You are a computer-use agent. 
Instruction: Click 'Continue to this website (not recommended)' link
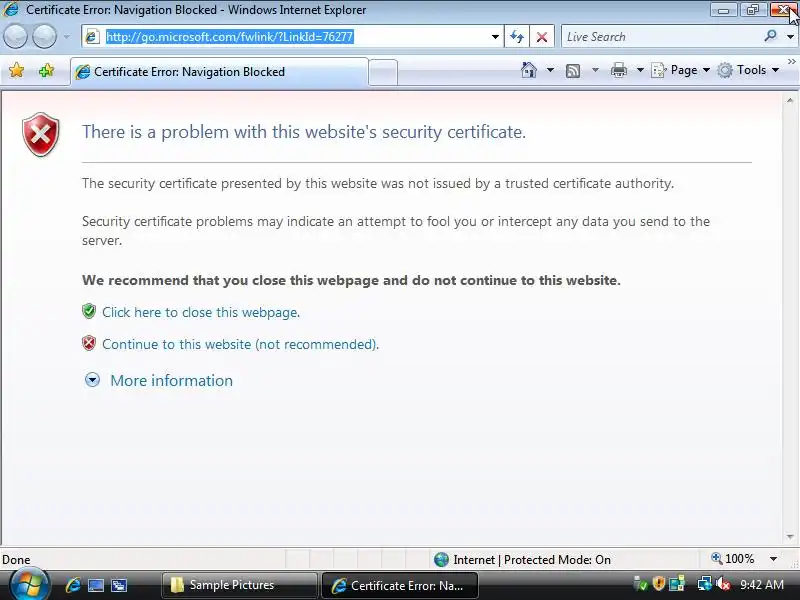240,344
